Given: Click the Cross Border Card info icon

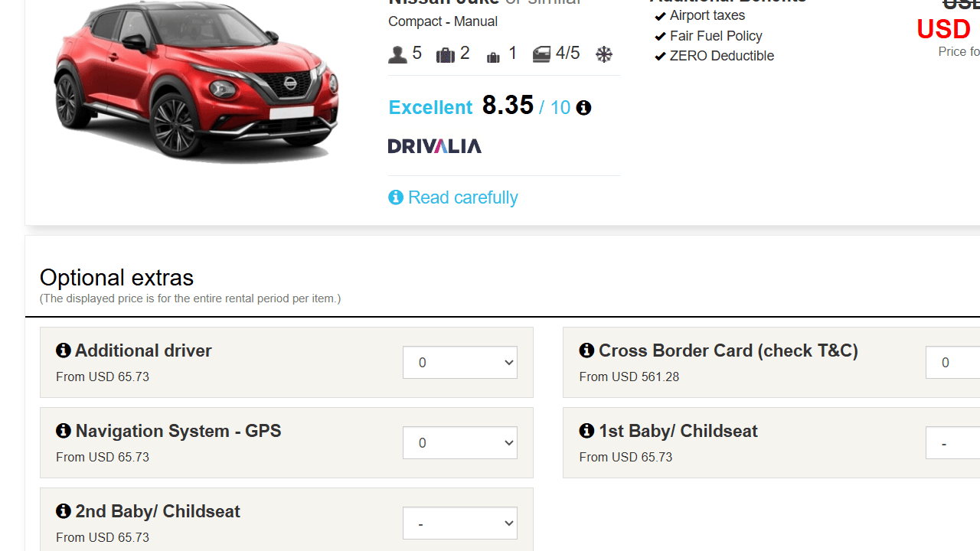Looking at the screenshot, I should click(x=586, y=350).
